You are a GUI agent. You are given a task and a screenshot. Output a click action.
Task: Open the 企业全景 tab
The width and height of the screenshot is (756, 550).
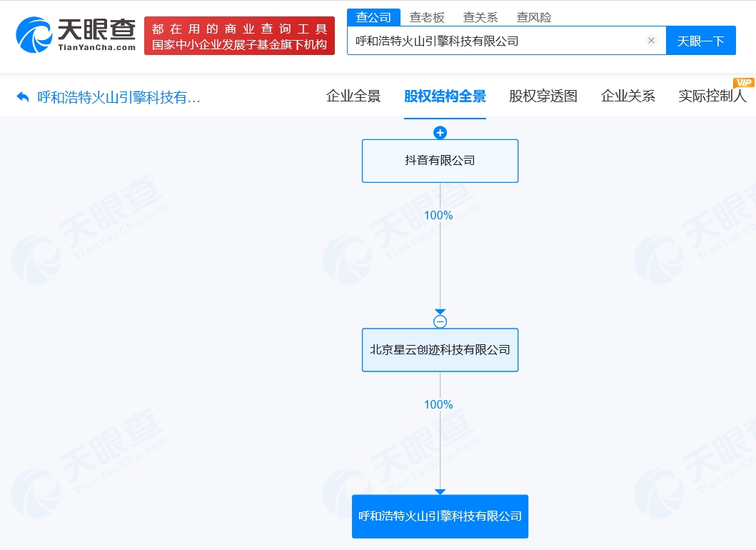pyautogui.click(x=353, y=96)
